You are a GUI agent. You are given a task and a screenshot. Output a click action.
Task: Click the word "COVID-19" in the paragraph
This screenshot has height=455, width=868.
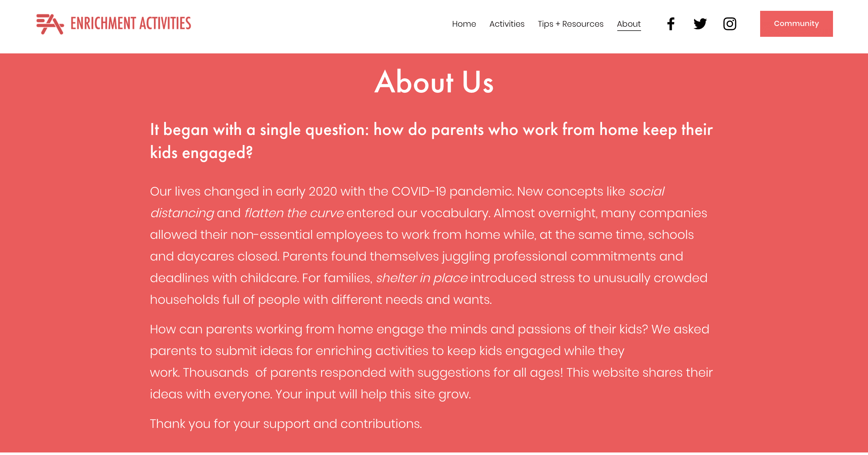click(x=418, y=191)
